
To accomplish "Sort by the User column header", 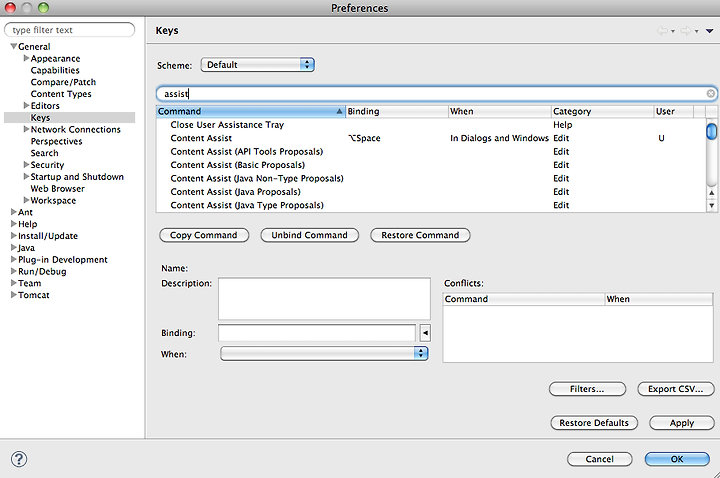I will 674,112.
